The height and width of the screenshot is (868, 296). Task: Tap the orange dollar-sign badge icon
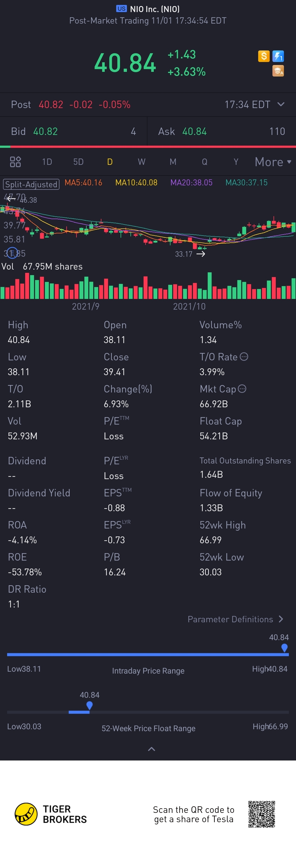pyautogui.click(x=264, y=56)
